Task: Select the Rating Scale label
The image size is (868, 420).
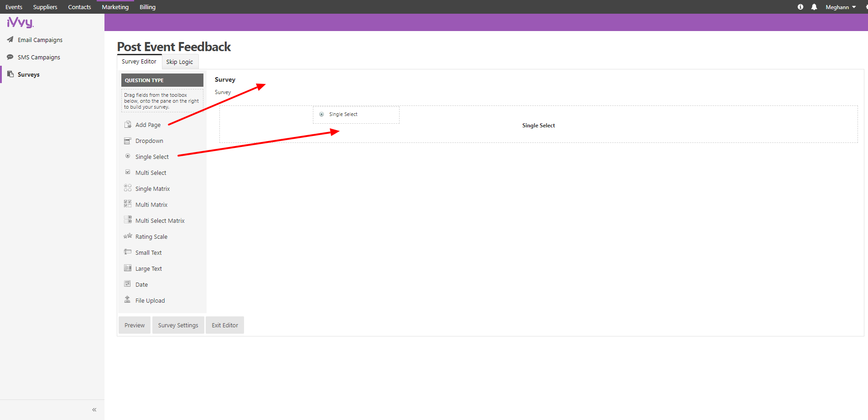Action: pos(151,236)
